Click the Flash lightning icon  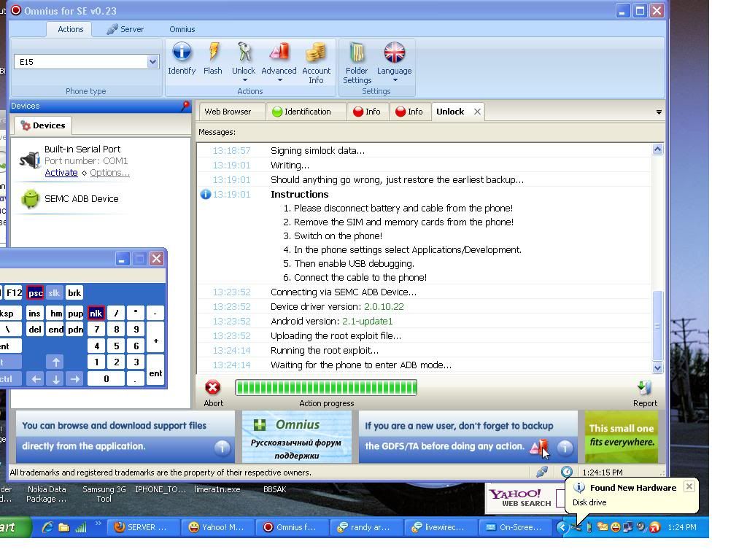point(213,52)
